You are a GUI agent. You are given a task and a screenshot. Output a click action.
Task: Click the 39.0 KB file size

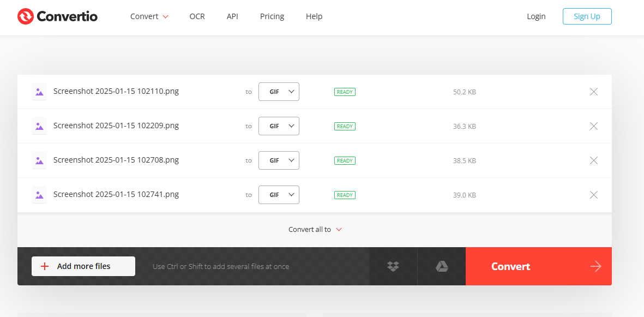[465, 195]
